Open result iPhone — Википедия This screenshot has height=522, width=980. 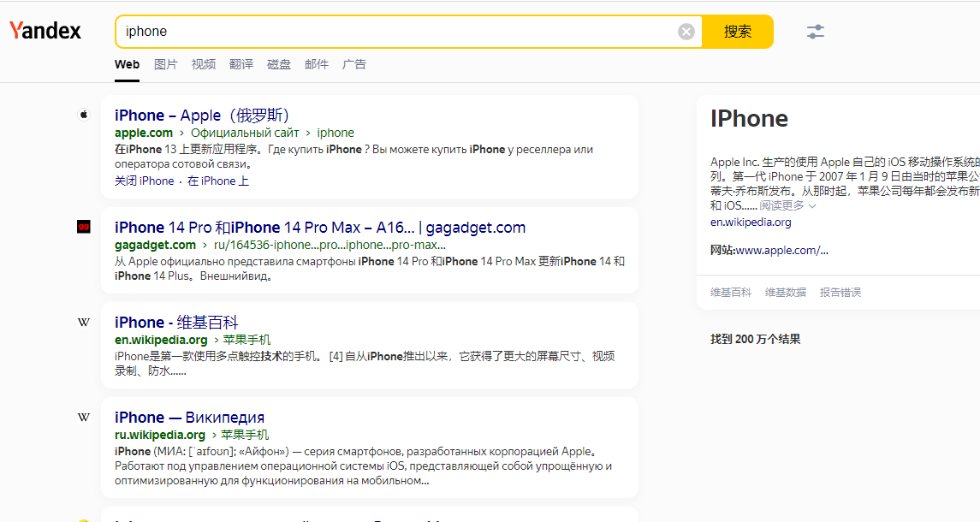pyautogui.click(x=189, y=418)
